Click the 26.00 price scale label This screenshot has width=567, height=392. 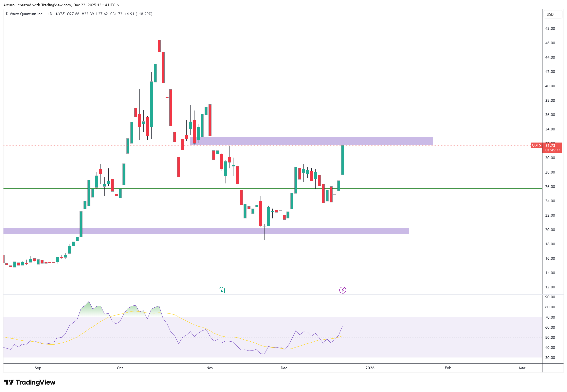[x=550, y=187]
